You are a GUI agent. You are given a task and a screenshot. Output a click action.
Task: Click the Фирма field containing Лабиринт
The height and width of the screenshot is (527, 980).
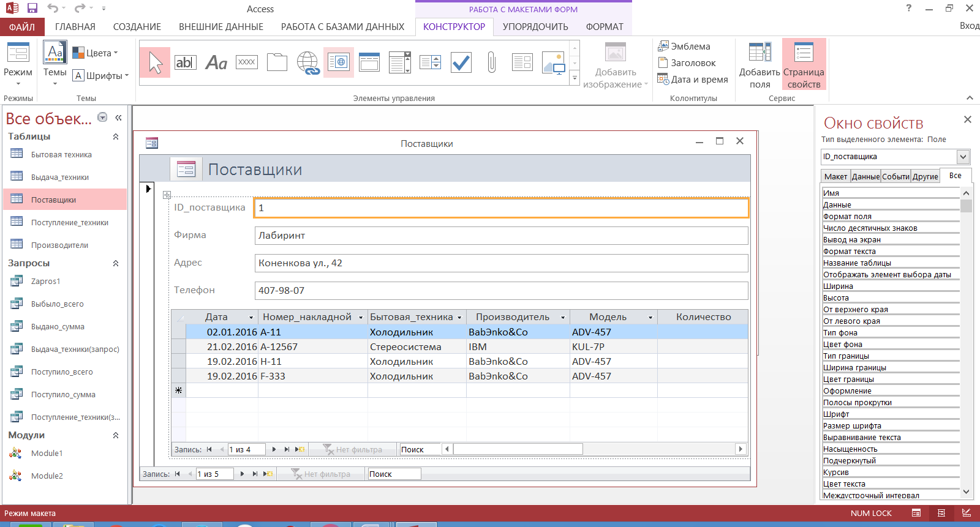(x=501, y=236)
